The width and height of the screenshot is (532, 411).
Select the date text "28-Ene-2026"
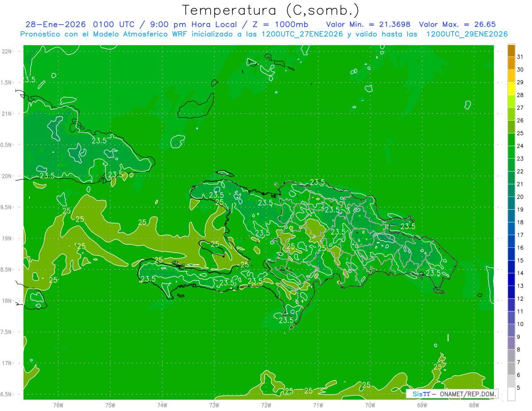point(55,24)
